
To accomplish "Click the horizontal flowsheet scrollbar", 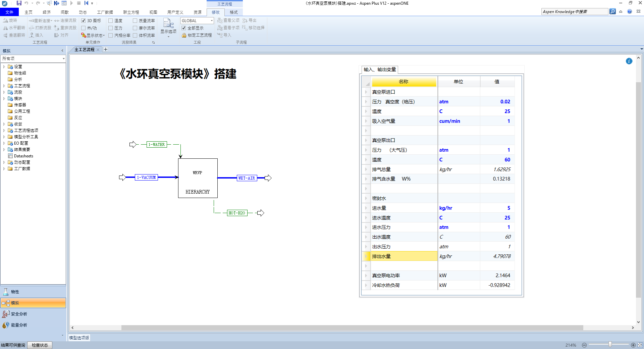I will point(352,328).
